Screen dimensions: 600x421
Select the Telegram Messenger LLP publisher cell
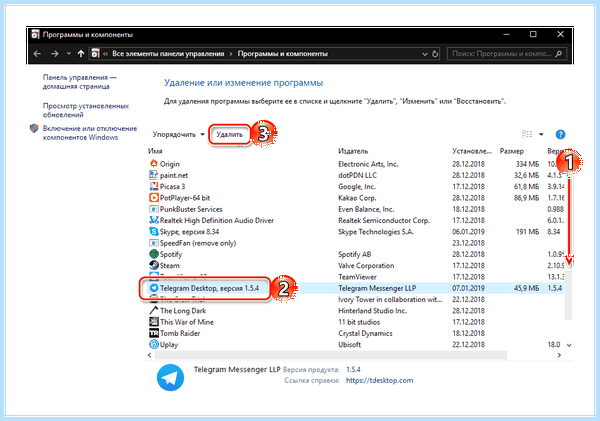(x=377, y=288)
